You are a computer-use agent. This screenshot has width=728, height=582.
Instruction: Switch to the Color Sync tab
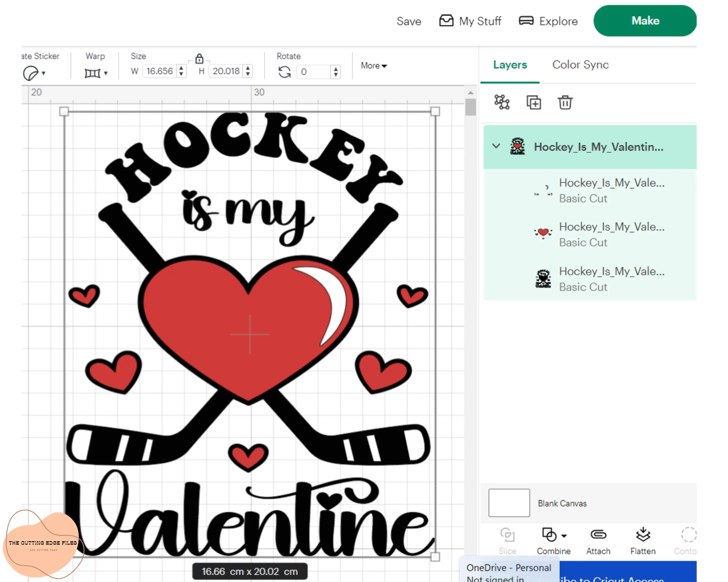click(x=580, y=65)
